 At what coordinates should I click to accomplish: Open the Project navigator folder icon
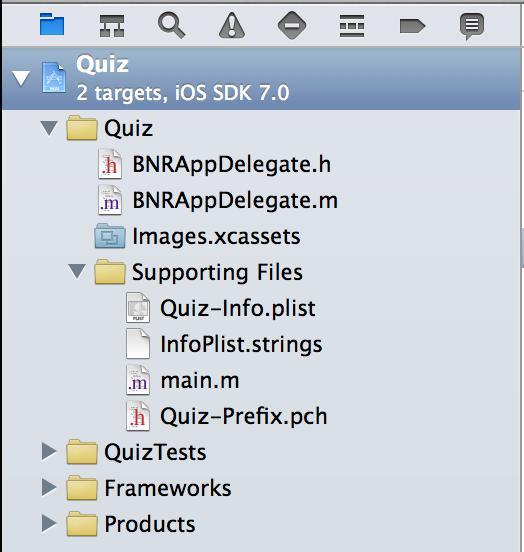[x=52, y=24]
